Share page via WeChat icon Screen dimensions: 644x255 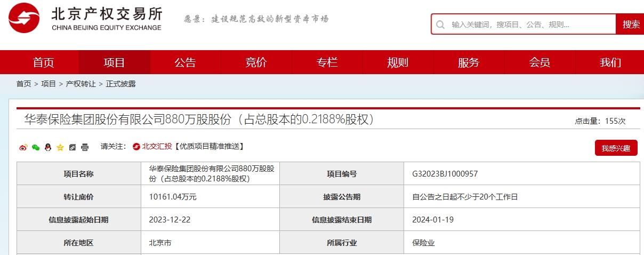[36, 147]
